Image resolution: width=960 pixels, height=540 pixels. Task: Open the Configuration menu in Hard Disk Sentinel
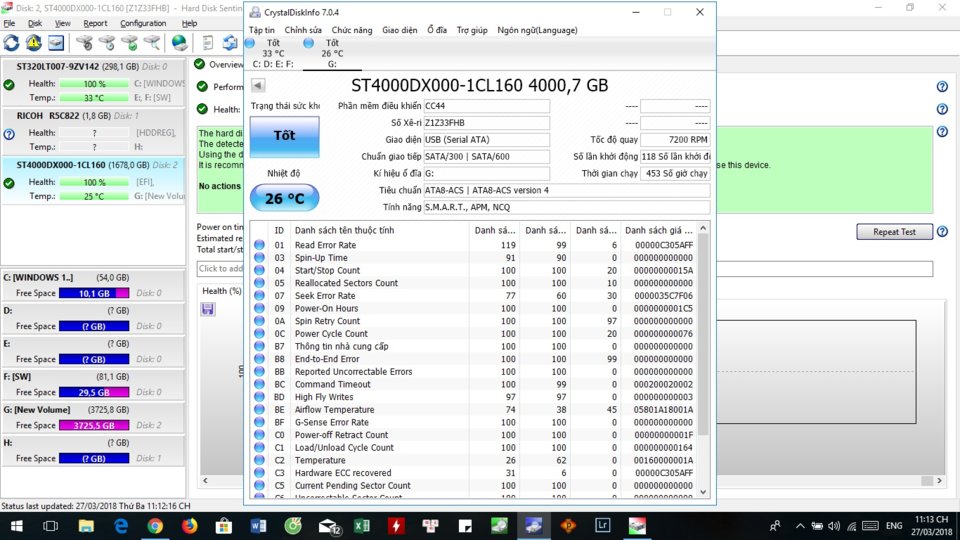[x=143, y=23]
